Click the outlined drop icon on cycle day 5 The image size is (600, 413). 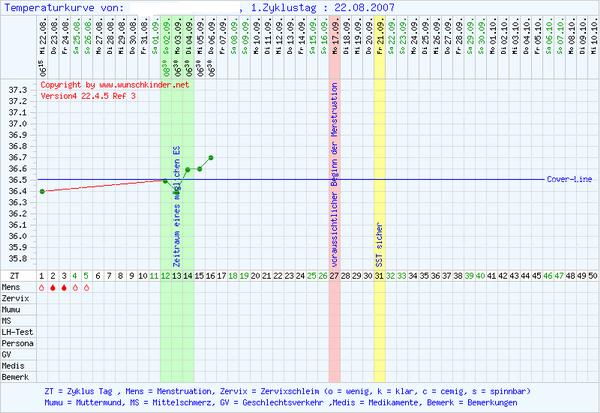[87, 287]
